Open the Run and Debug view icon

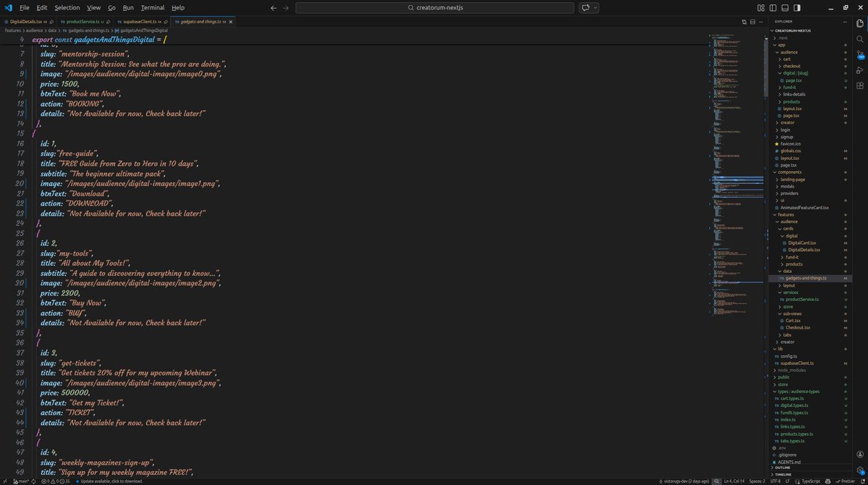pyautogui.click(x=860, y=70)
